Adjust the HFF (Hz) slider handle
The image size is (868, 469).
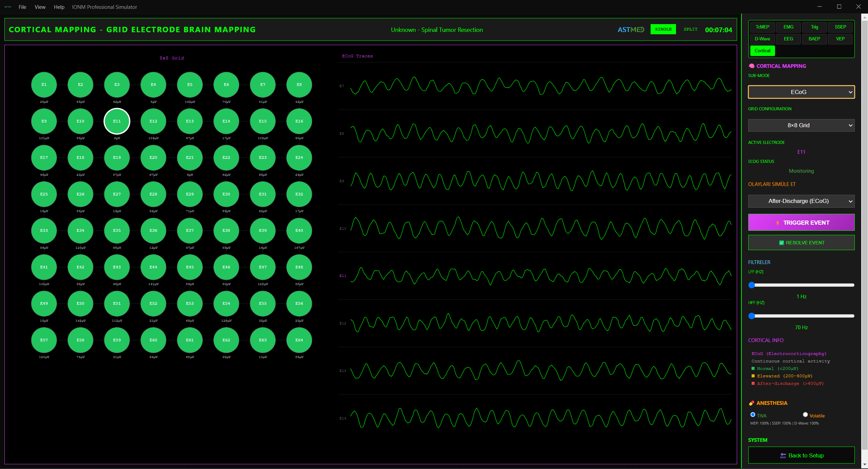(x=752, y=316)
